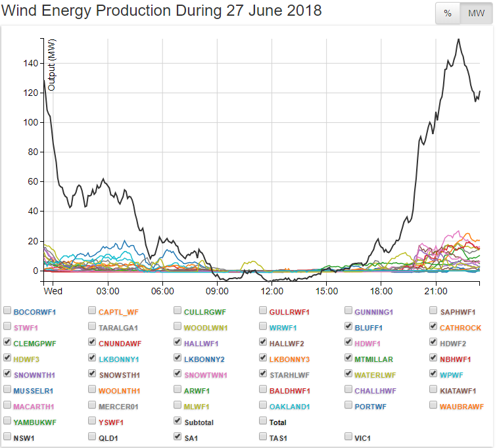This screenshot has height=448, width=497.
Task: Enable the BOCORWF1 wind farm checkbox
Action: pos(7,311)
